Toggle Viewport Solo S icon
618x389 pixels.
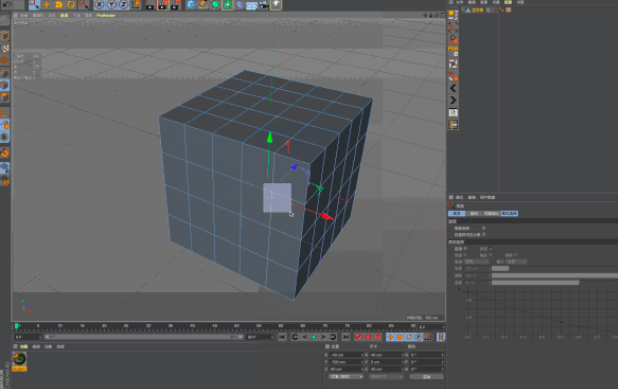[x=5, y=137]
